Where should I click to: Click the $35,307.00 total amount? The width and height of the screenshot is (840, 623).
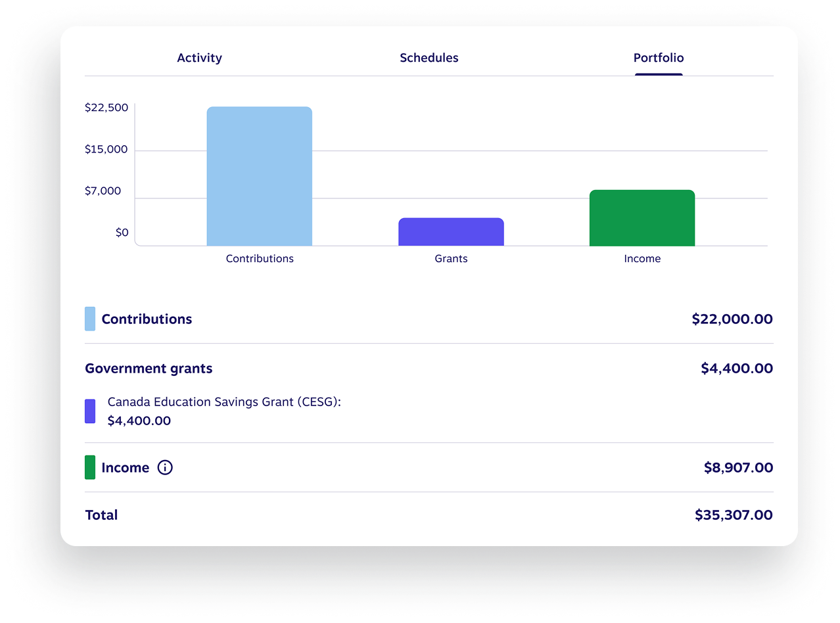coord(734,515)
